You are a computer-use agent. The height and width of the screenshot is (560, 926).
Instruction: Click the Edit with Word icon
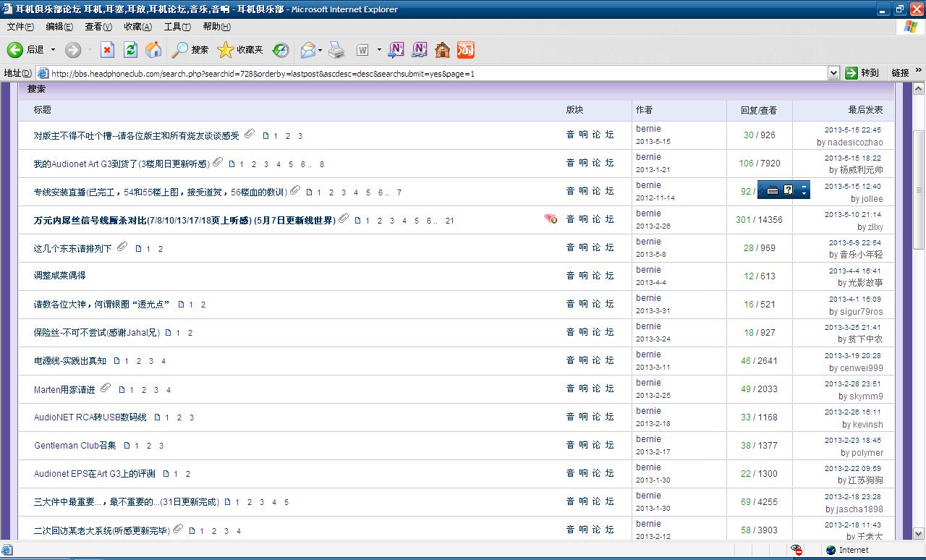(362, 50)
